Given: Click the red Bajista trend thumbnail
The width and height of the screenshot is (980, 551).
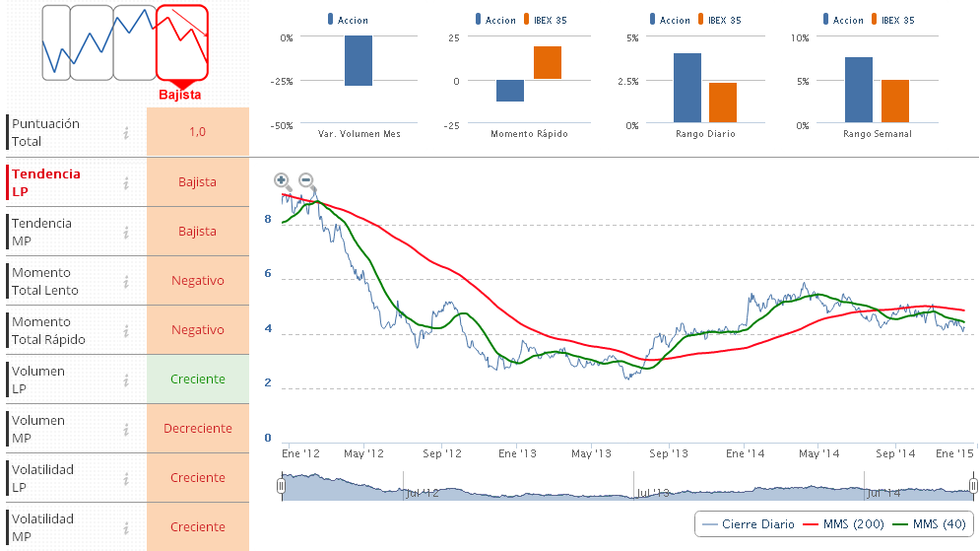Looking at the screenshot, I should (182, 42).
